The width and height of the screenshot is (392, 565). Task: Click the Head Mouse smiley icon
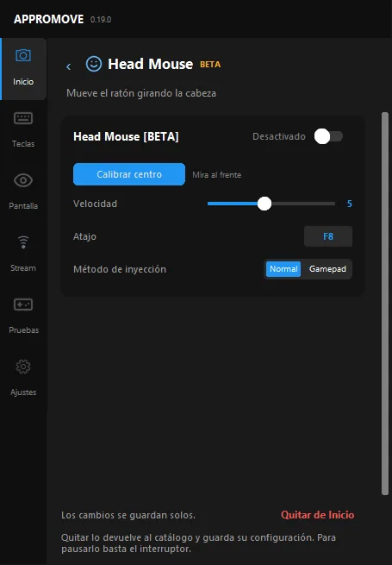click(x=94, y=64)
